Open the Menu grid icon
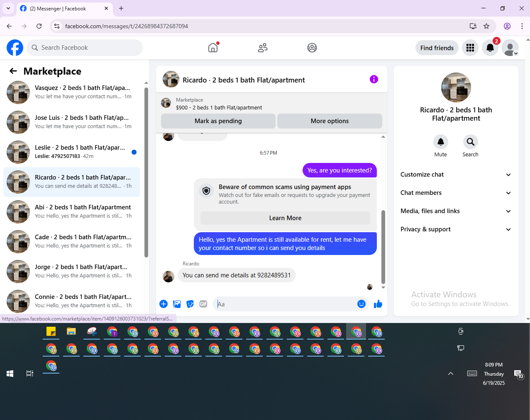 [x=470, y=48]
